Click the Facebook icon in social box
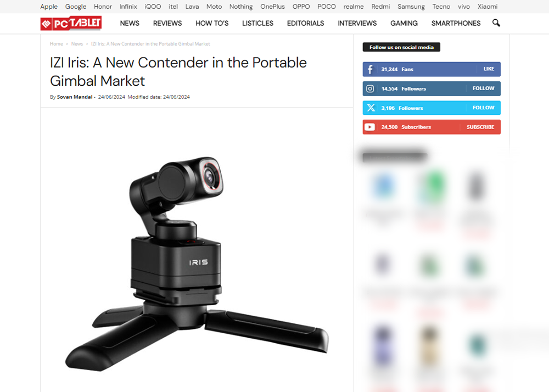549x392 pixels. pos(370,69)
